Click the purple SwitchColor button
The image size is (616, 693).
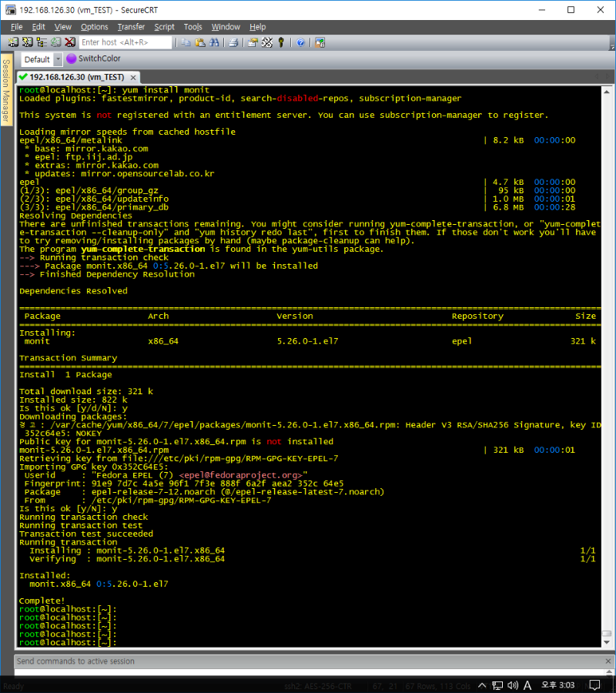tap(93, 59)
